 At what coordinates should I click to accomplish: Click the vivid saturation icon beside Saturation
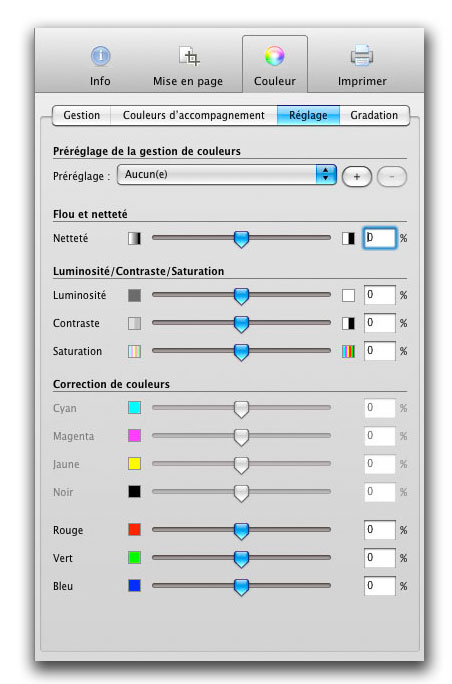coord(348,351)
